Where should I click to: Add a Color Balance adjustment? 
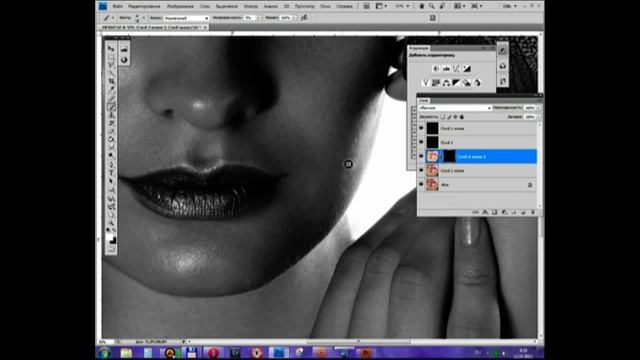tap(446, 83)
